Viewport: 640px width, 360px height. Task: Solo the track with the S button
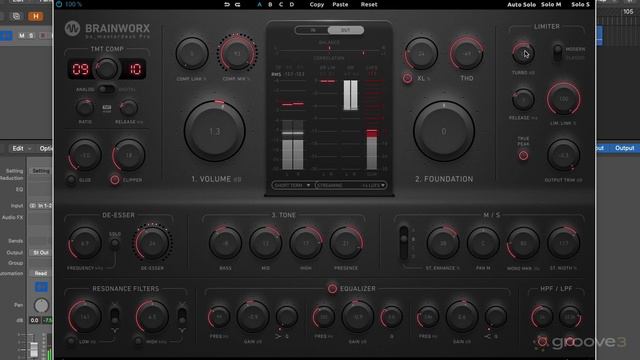[31, 36]
